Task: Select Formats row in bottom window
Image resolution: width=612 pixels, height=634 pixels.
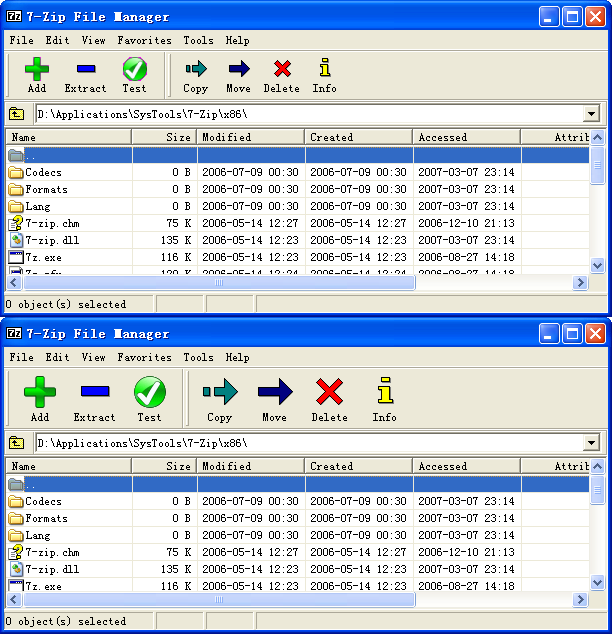Action: pos(298,518)
